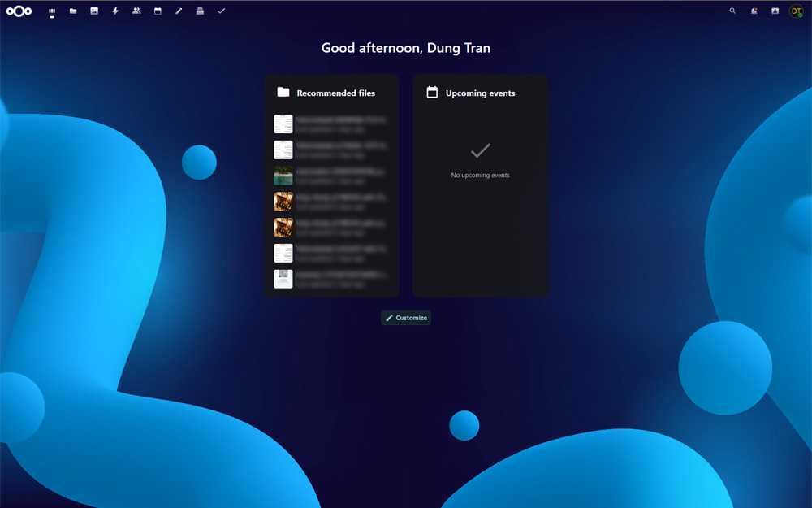Click the 'Upcoming events' heading
The image size is (812, 508).
[x=480, y=93]
